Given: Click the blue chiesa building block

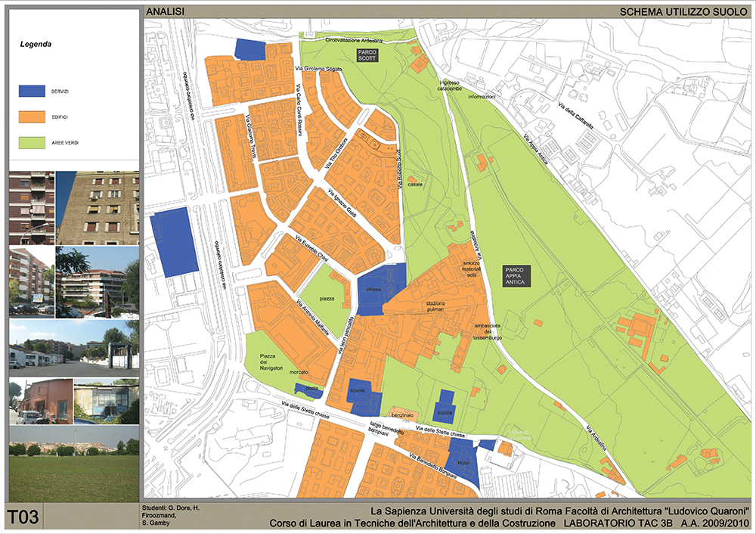Looking at the screenshot, I should (x=383, y=288).
